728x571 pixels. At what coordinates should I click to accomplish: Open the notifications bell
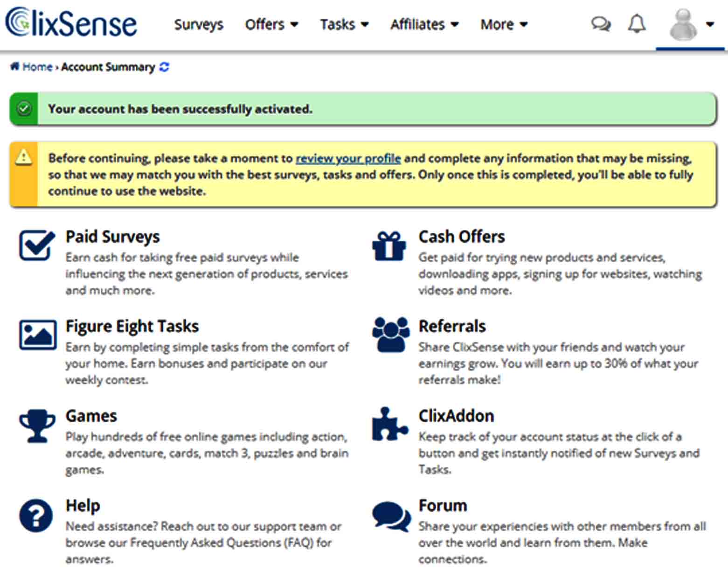pos(637,24)
